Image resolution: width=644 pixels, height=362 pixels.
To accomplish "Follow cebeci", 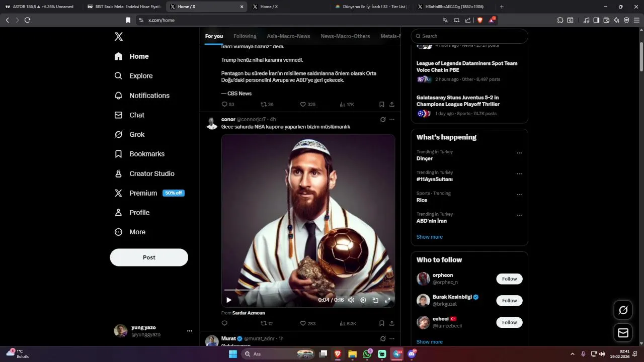I will 509,322.
